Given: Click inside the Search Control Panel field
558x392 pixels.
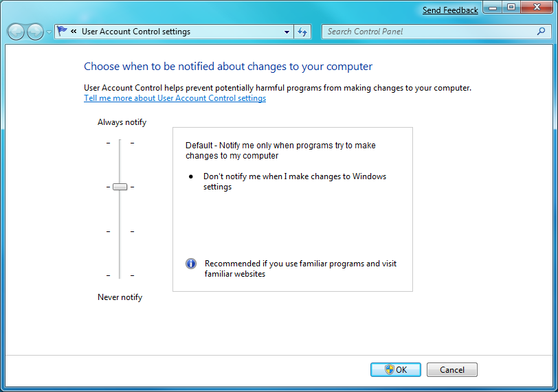Looking at the screenshot, I should click(426, 32).
